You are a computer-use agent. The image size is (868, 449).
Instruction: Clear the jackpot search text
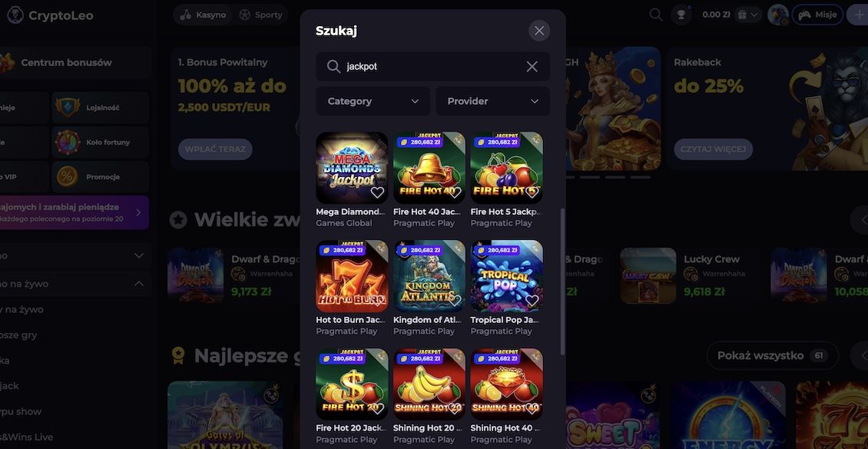click(x=532, y=67)
